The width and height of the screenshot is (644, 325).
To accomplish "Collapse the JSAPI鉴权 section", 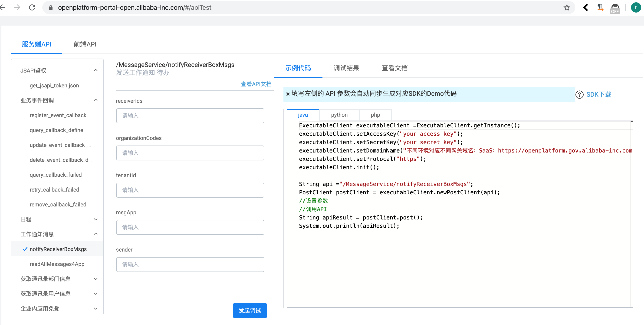I will 95,70.
